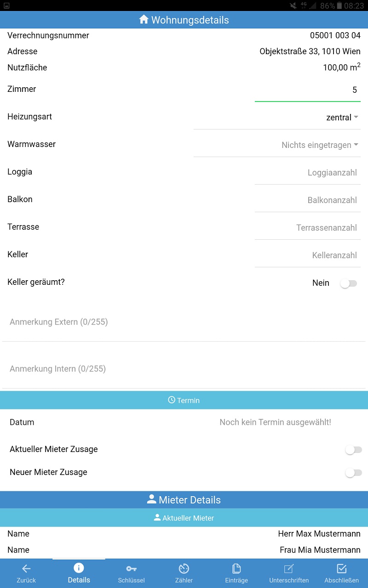Viewport: 368px width, 588px height.
Task: Open the Heizungsart dropdown showing zentral
Action: point(277,118)
